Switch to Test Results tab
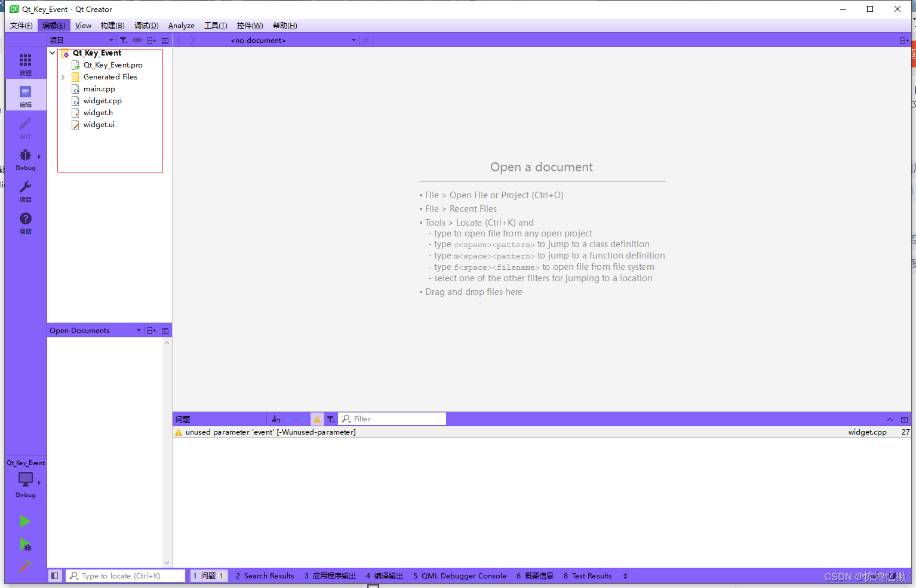Image resolution: width=916 pixels, height=588 pixels. (x=588, y=576)
